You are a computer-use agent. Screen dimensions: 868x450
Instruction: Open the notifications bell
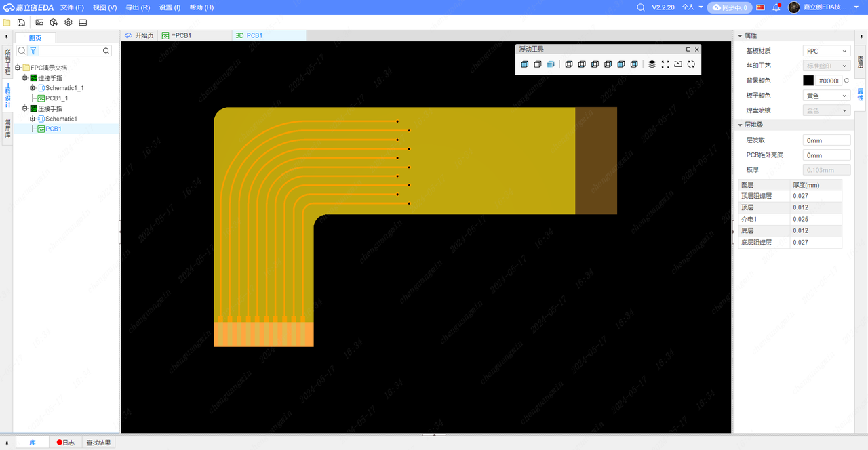(x=776, y=7)
